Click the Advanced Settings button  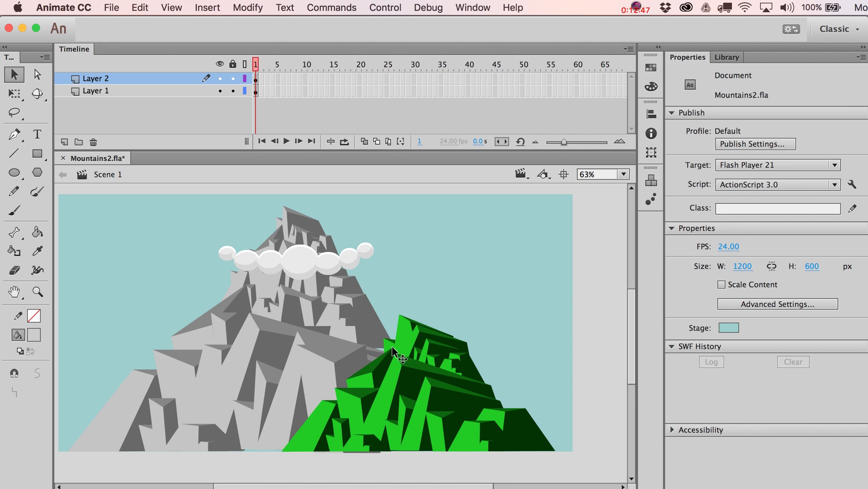777,304
